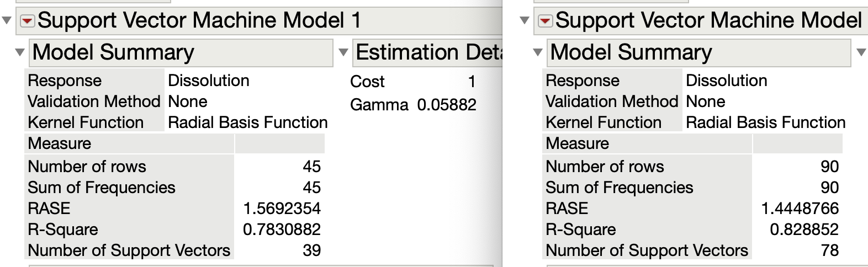
Task: Toggle the disclosure triangle after the second Model Summary
Action: tap(861, 53)
